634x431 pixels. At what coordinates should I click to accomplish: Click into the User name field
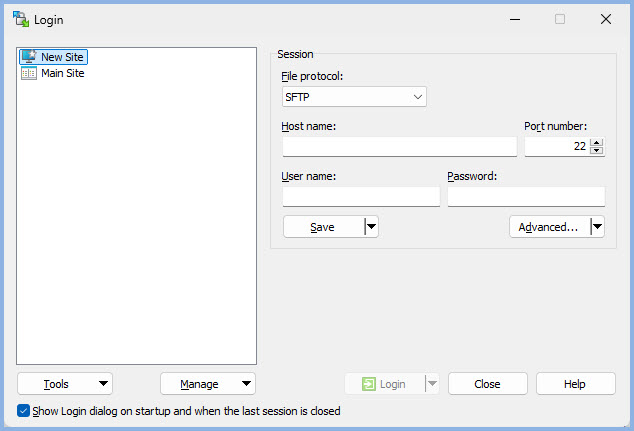click(x=361, y=197)
